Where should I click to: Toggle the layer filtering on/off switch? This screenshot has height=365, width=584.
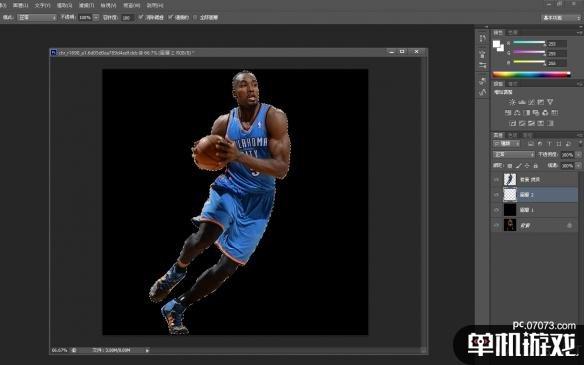(580, 144)
